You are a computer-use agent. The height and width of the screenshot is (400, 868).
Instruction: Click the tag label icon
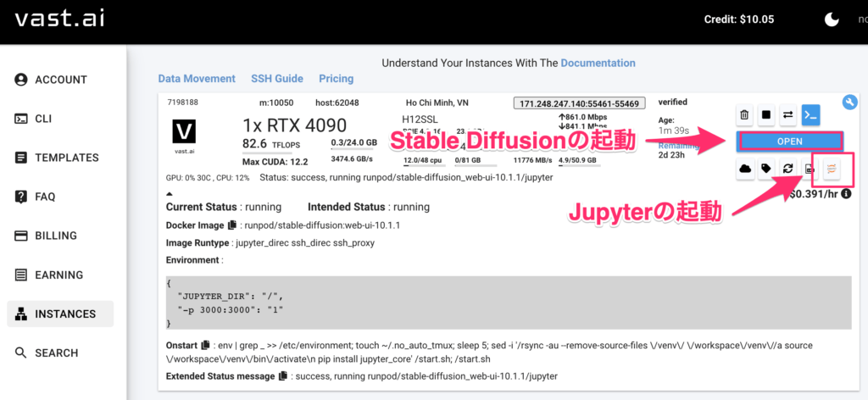[x=766, y=169]
